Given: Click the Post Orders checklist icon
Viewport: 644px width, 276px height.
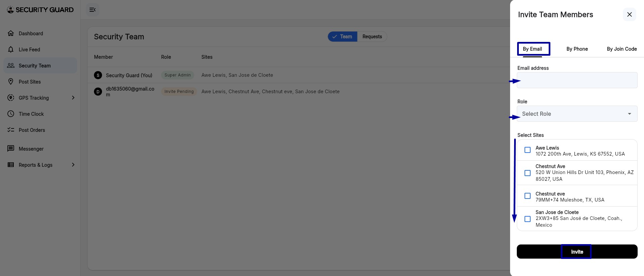Looking at the screenshot, I should 11,130.
